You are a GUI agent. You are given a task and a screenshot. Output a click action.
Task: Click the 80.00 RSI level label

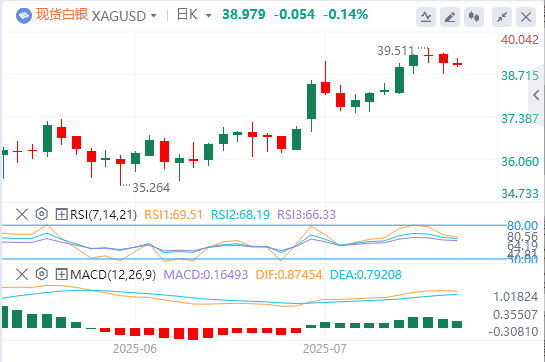[x=522, y=226]
